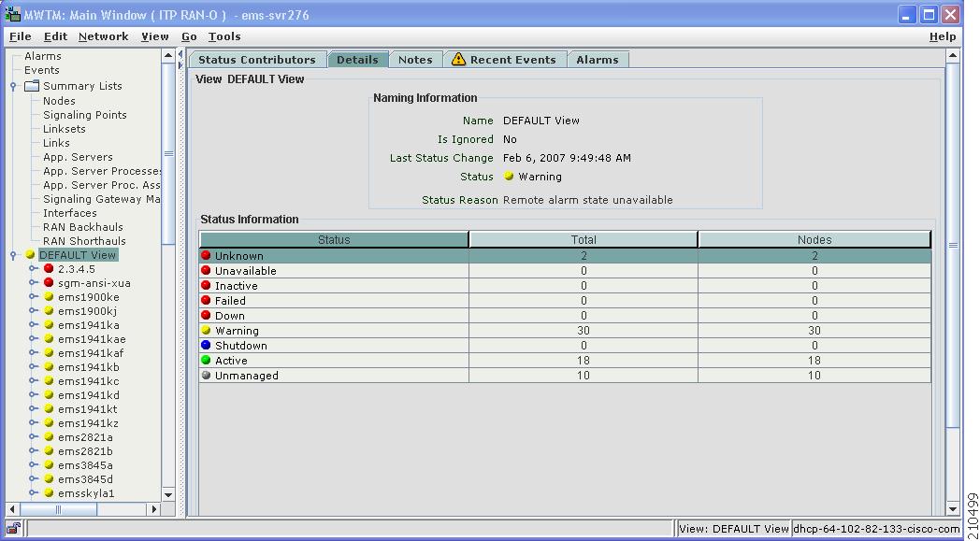
Task: Expand the ems2821b node
Action: click(33, 451)
